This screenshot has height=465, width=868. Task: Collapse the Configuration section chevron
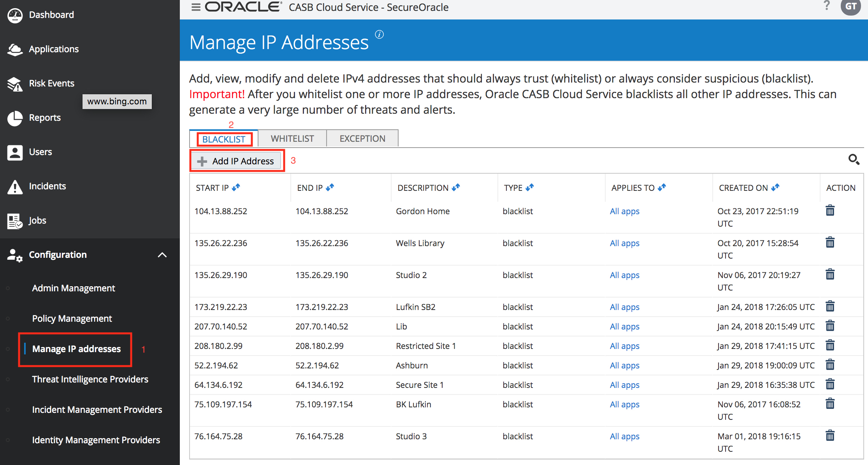(162, 255)
